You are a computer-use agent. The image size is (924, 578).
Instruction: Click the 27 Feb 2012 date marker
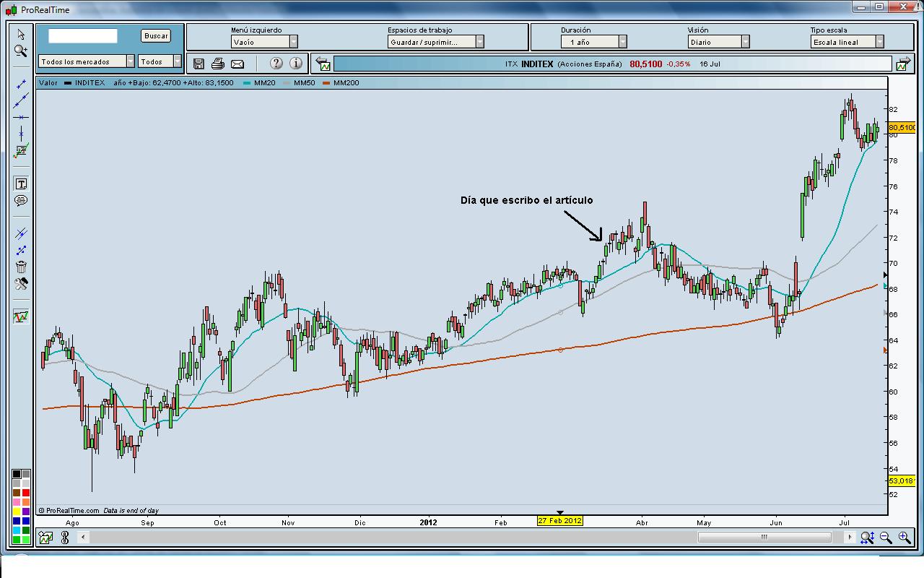pos(559,521)
